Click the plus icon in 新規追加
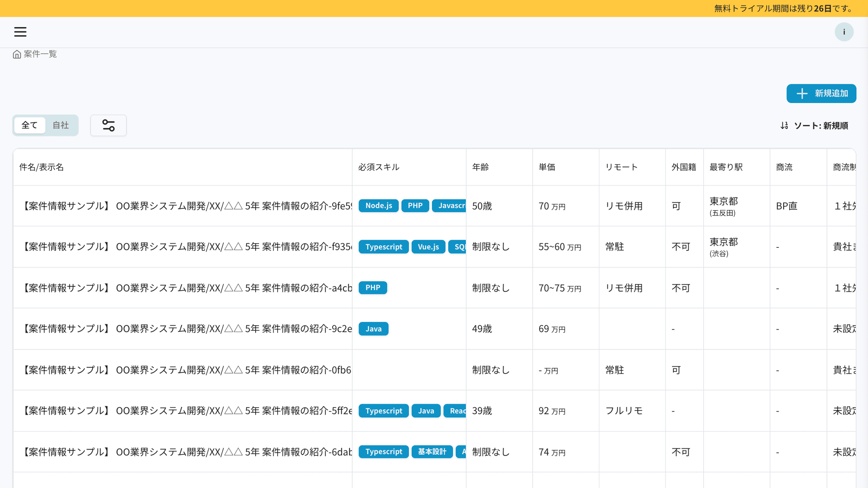 (801, 94)
